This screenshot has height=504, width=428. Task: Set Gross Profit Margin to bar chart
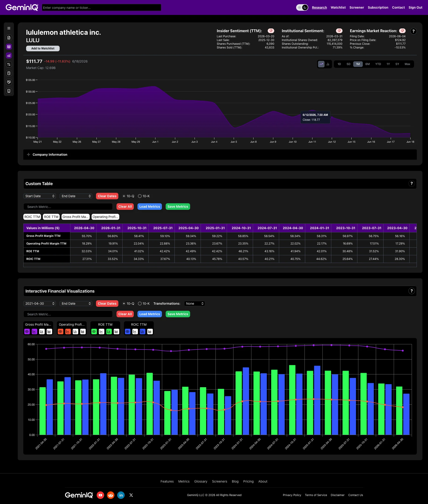click(42, 331)
